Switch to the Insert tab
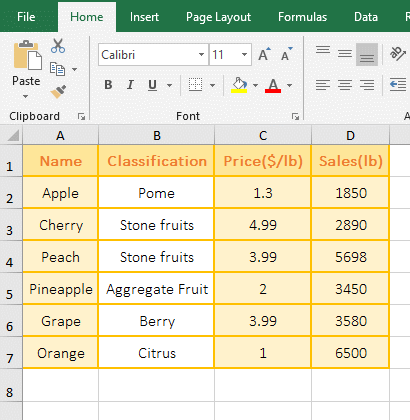 click(144, 17)
